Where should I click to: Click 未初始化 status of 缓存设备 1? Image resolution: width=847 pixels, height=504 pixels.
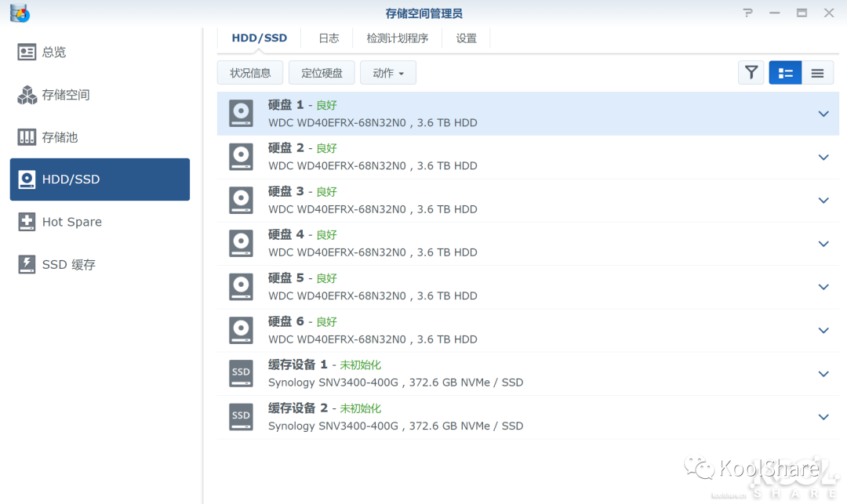coord(360,365)
